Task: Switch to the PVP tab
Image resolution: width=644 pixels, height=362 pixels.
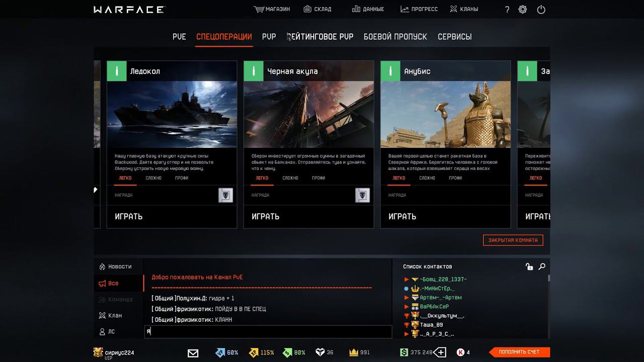Action: (269, 37)
